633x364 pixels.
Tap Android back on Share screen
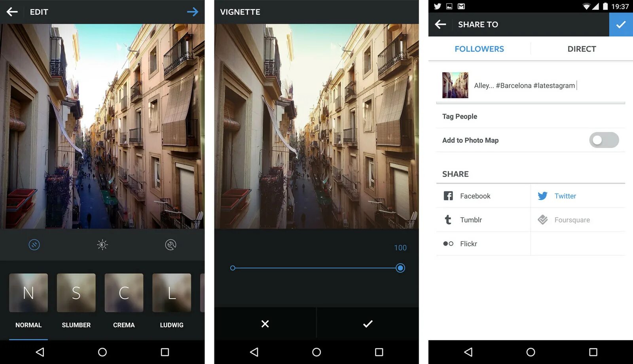coord(468,352)
